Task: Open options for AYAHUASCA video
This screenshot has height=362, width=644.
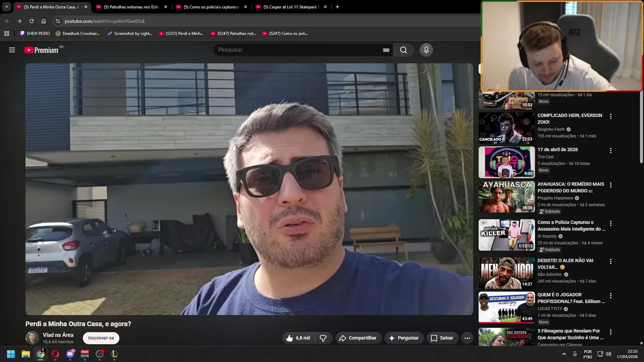Action: 611,185
